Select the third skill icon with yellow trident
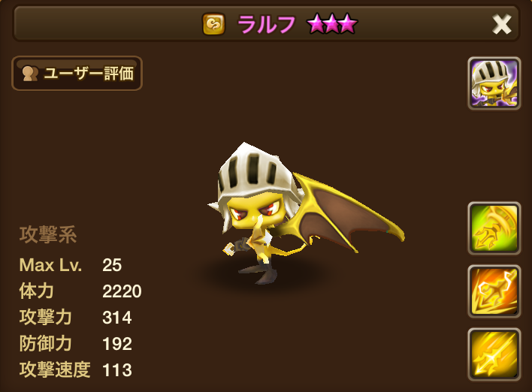The height and width of the screenshot is (392, 532). point(494,354)
